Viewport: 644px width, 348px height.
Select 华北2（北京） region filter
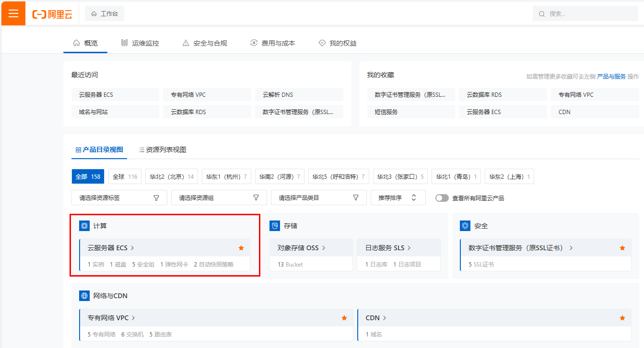point(172,176)
